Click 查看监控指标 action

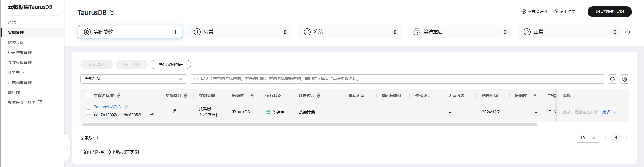[x=586, y=112]
